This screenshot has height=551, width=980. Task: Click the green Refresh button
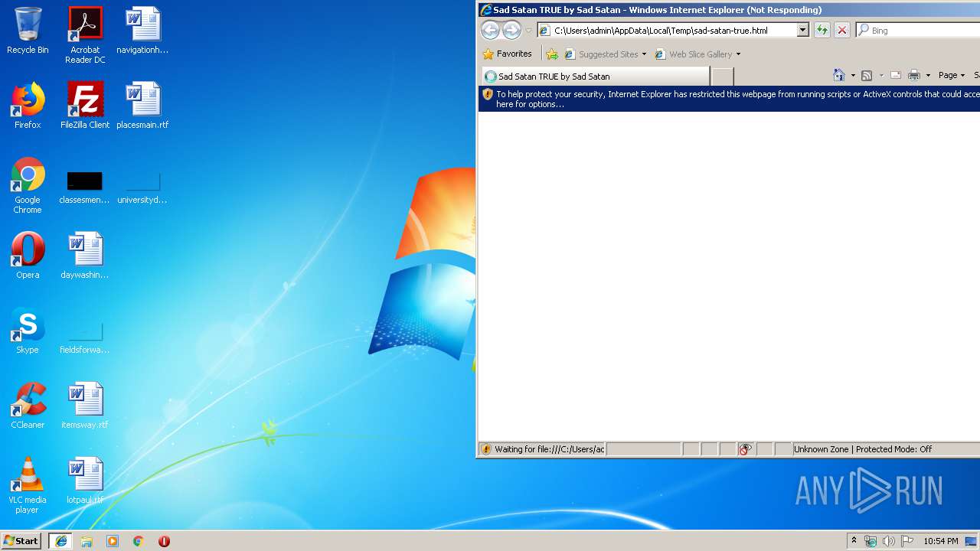[x=822, y=31]
